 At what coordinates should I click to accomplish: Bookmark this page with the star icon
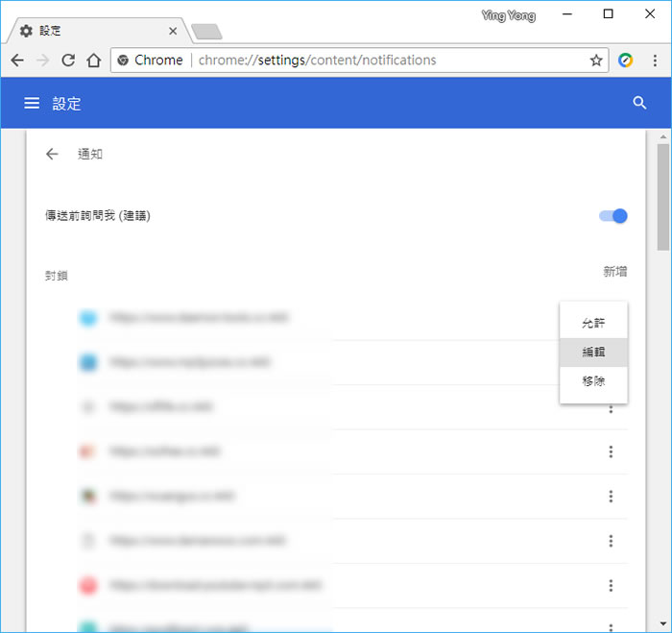click(x=596, y=61)
